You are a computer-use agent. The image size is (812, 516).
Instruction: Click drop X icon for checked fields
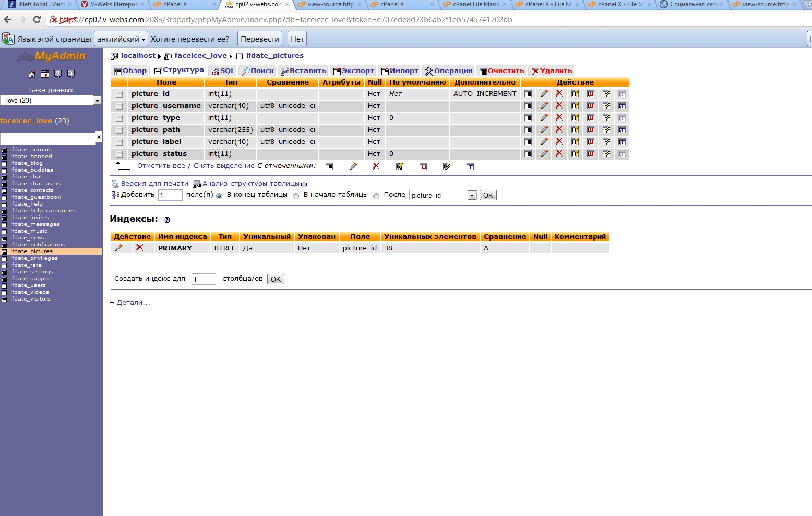376,166
